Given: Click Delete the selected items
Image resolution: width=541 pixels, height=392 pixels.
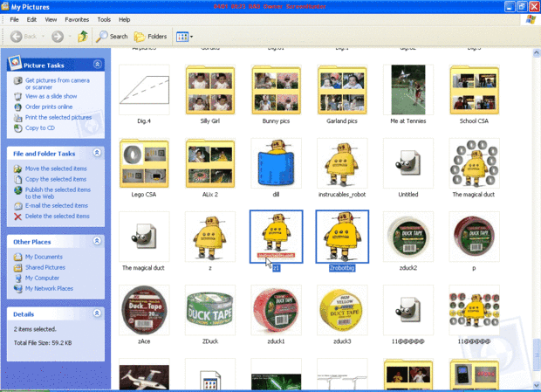Looking at the screenshot, I should pyautogui.click(x=58, y=217).
